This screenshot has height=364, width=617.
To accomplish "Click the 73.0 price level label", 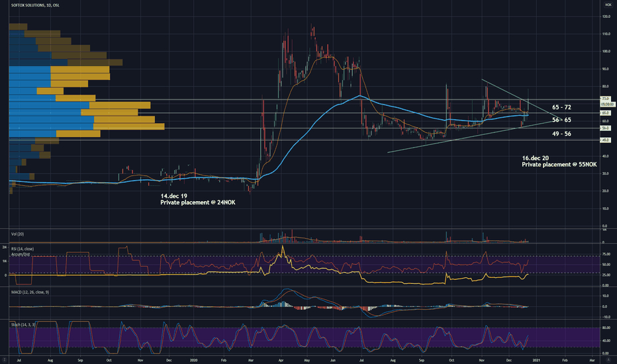I will pyautogui.click(x=605, y=99).
